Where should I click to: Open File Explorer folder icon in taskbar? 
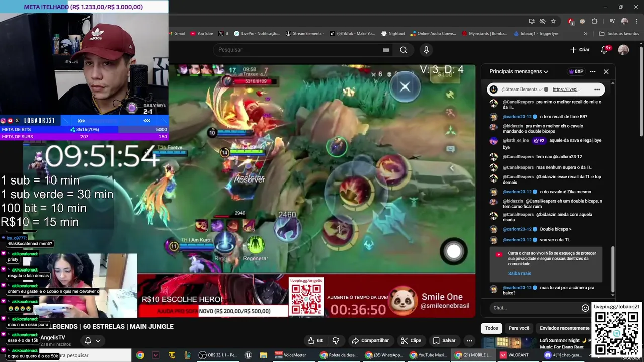pos(263,355)
